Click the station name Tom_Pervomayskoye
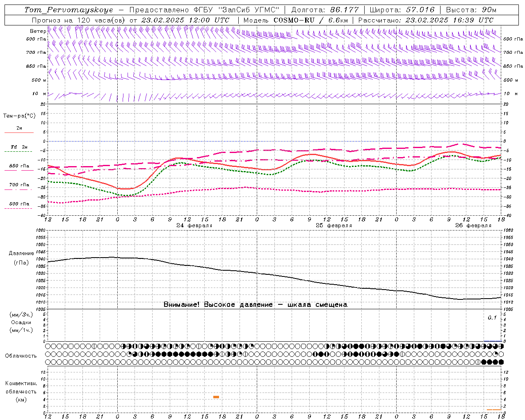This screenshot has width=525, height=420. pyautogui.click(x=68, y=10)
